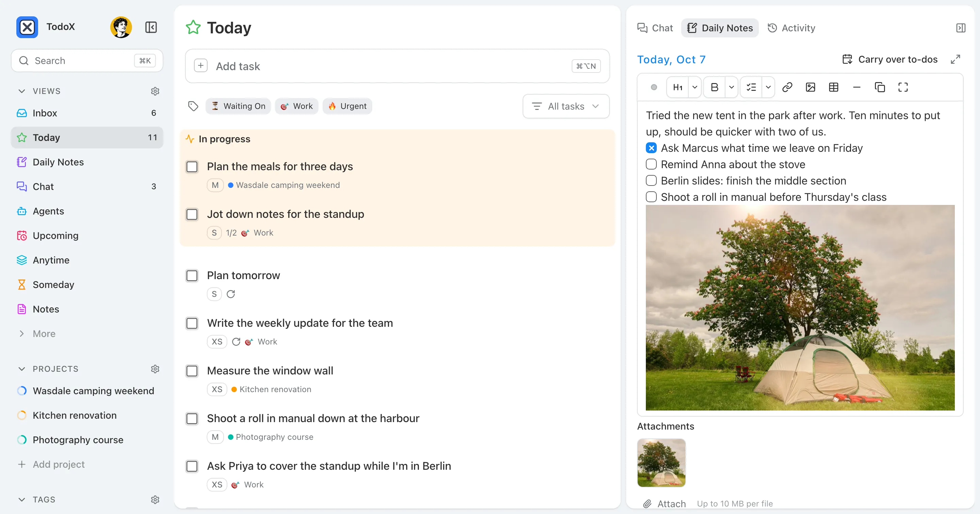Open Projects section settings gear
980x514 pixels.
click(155, 369)
